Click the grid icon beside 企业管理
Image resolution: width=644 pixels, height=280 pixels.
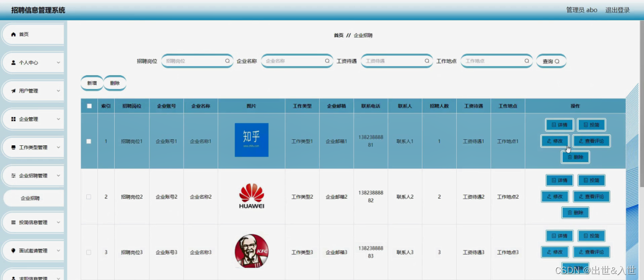click(x=14, y=119)
